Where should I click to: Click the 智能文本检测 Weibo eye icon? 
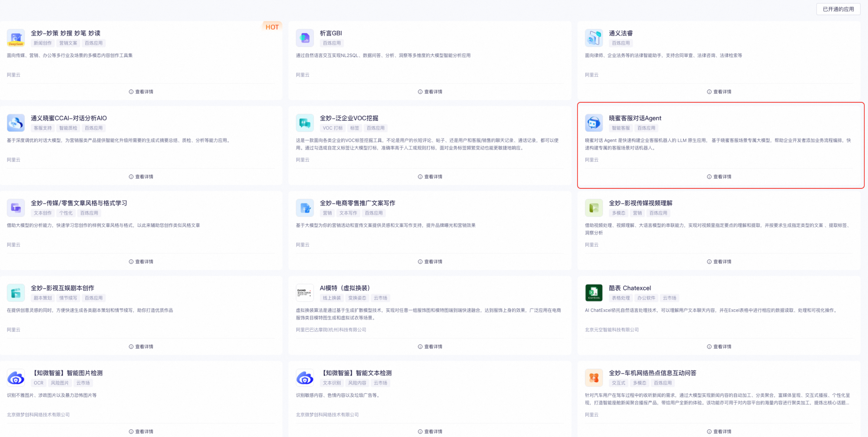pyautogui.click(x=304, y=378)
